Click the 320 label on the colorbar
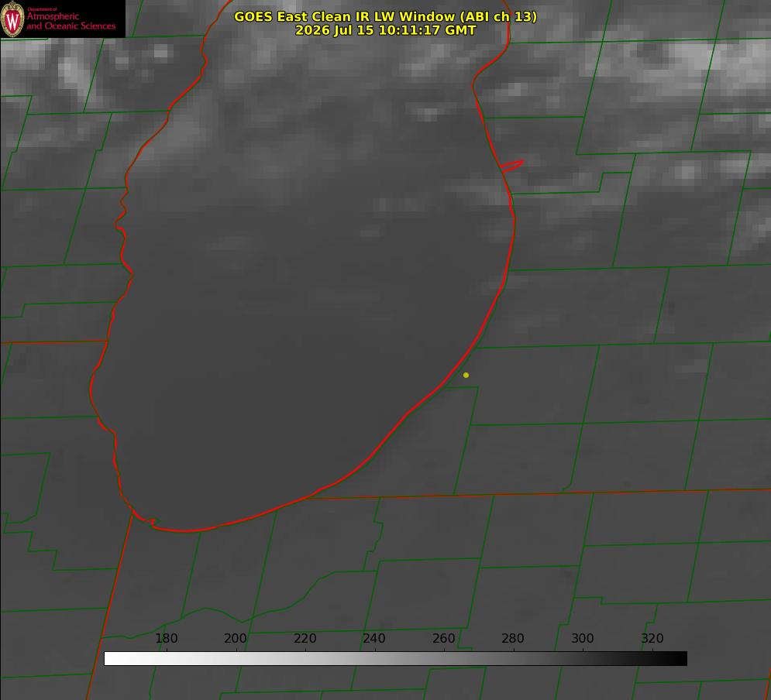Screen dimensions: 771x700 652,638
